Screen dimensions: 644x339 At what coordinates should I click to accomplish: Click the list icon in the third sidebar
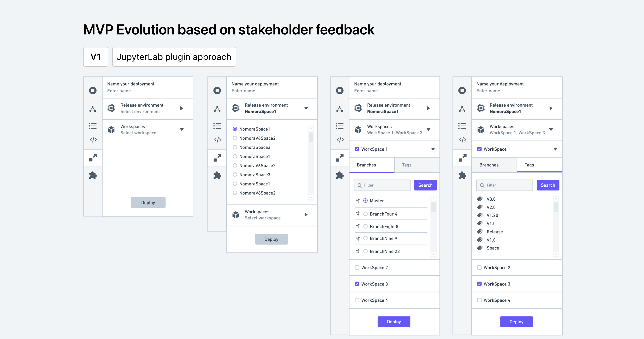coord(339,126)
